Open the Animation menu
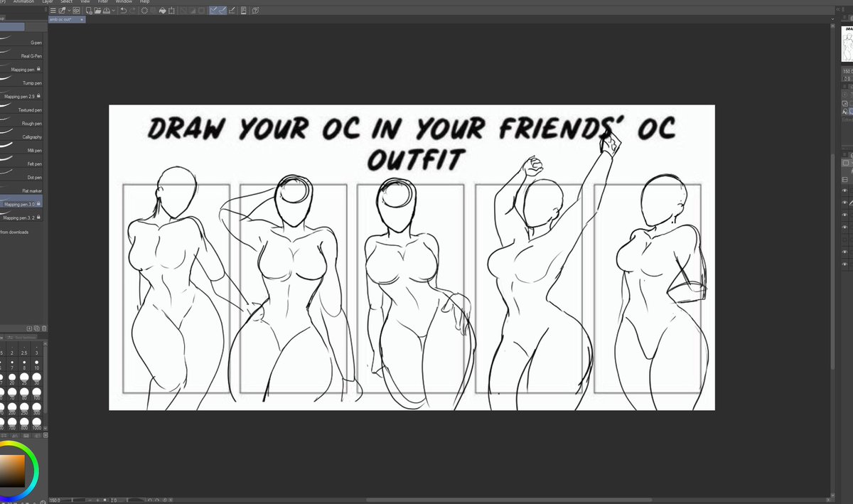Screen dimensions: 853x504 (25, 2)
